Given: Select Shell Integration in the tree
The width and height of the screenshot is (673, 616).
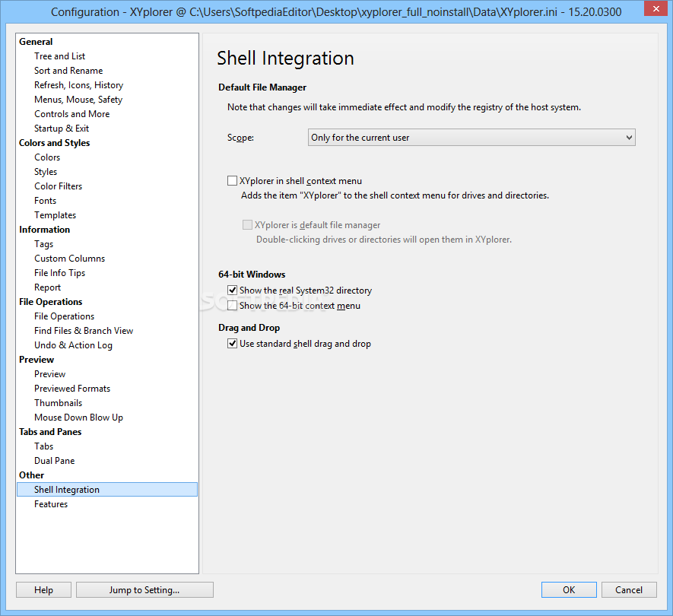Looking at the screenshot, I should coord(107,489).
